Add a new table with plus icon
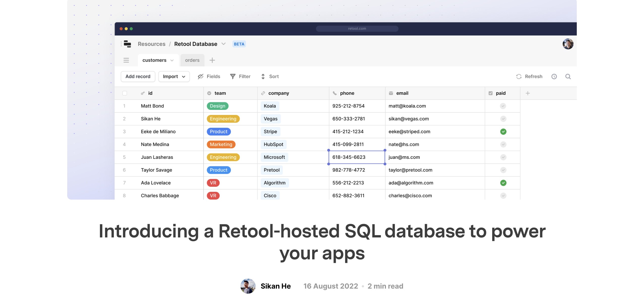 pyautogui.click(x=212, y=60)
